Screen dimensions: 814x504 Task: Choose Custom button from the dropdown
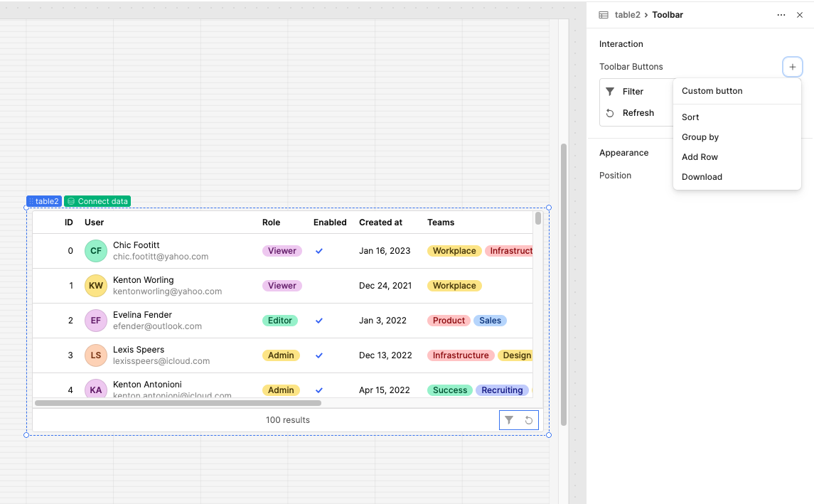tap(712, 91)
